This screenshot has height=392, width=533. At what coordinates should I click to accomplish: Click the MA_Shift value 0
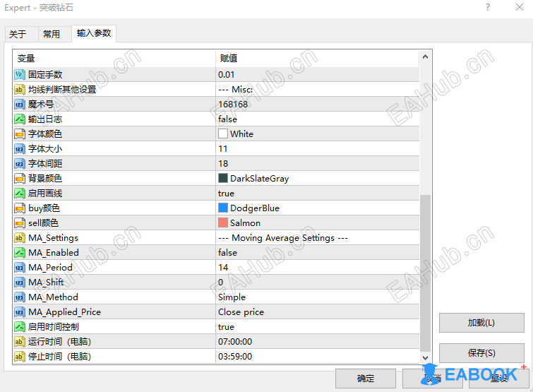coord(220,283)
